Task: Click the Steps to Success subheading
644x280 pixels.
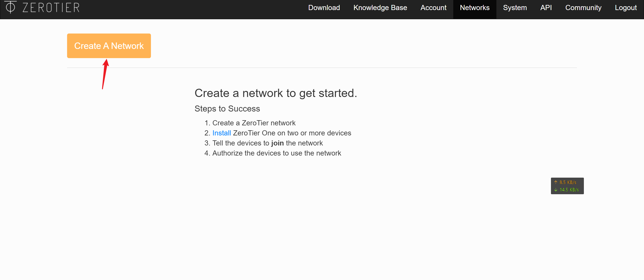Action: point(227,109)
